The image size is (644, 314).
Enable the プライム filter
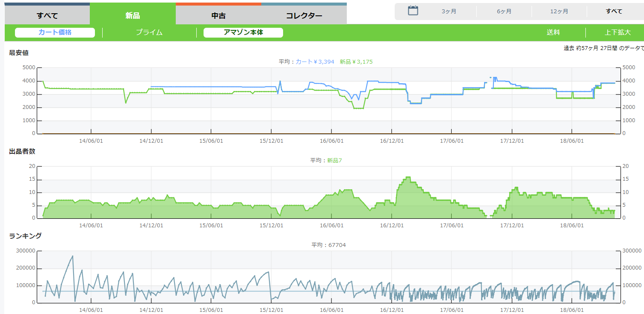click(x=149, y=32)
